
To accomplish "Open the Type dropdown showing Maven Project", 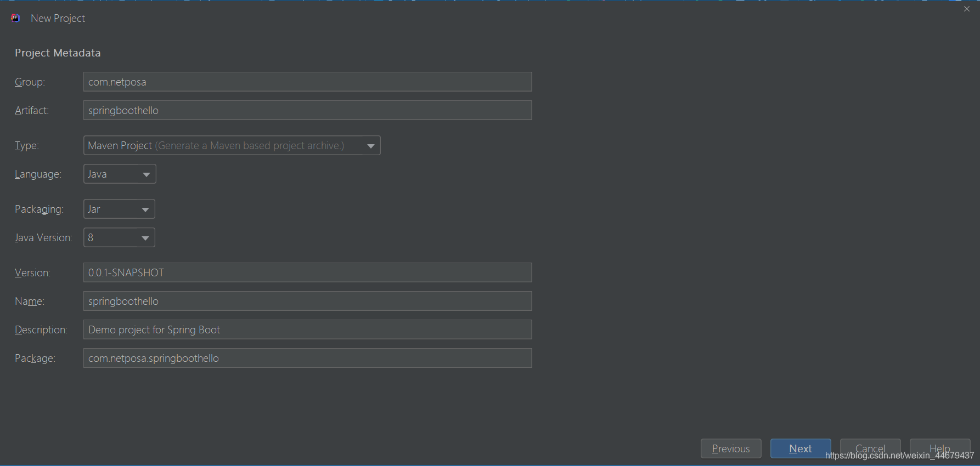I will click(232, 145).
